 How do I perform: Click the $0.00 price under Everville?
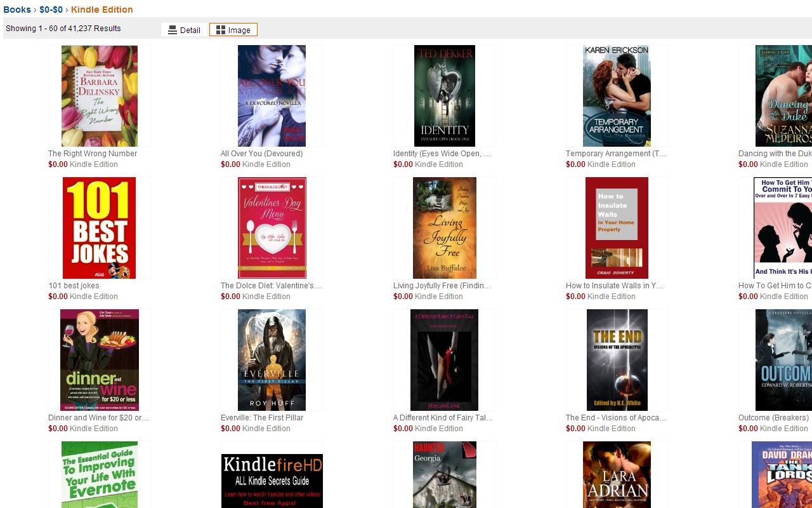tap(230, 429)
